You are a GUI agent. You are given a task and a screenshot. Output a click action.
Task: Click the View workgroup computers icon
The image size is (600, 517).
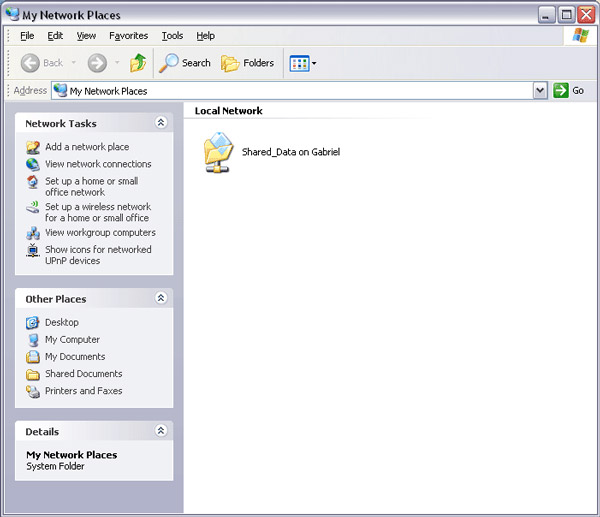coord(33,233)
